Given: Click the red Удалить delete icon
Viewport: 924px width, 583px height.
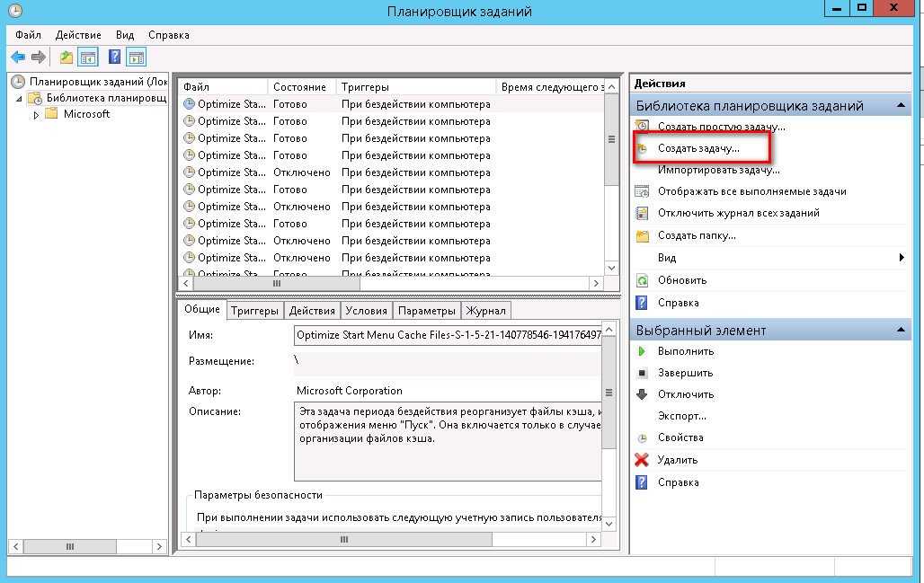Looking at the screenshot, I should tap(642, 460).
